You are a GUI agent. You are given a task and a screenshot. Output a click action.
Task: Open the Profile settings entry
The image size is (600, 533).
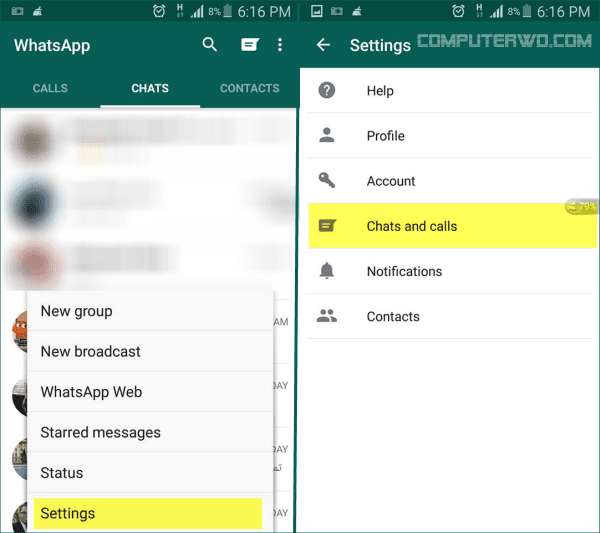click(450, 135)
